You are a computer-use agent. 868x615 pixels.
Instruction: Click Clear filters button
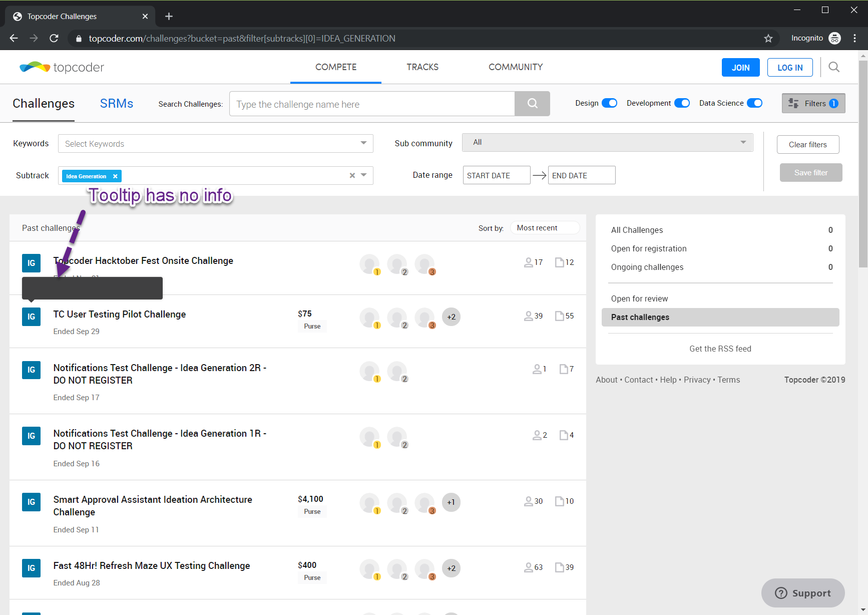pos(808,145)
